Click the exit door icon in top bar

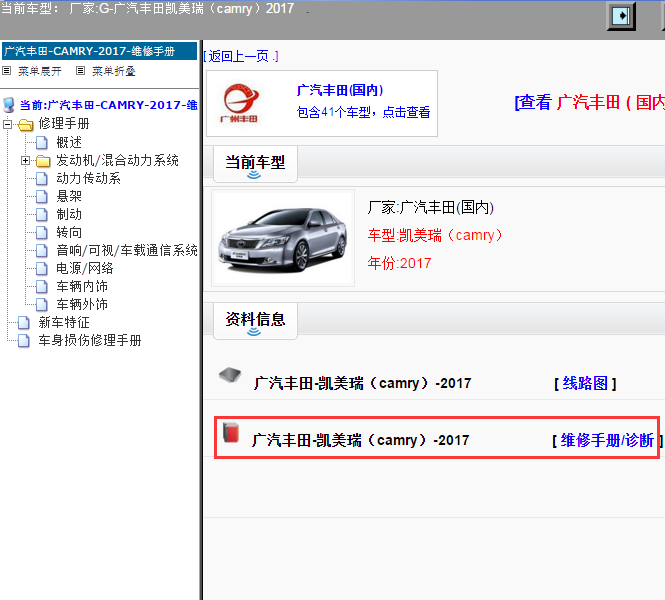(621, 16)
